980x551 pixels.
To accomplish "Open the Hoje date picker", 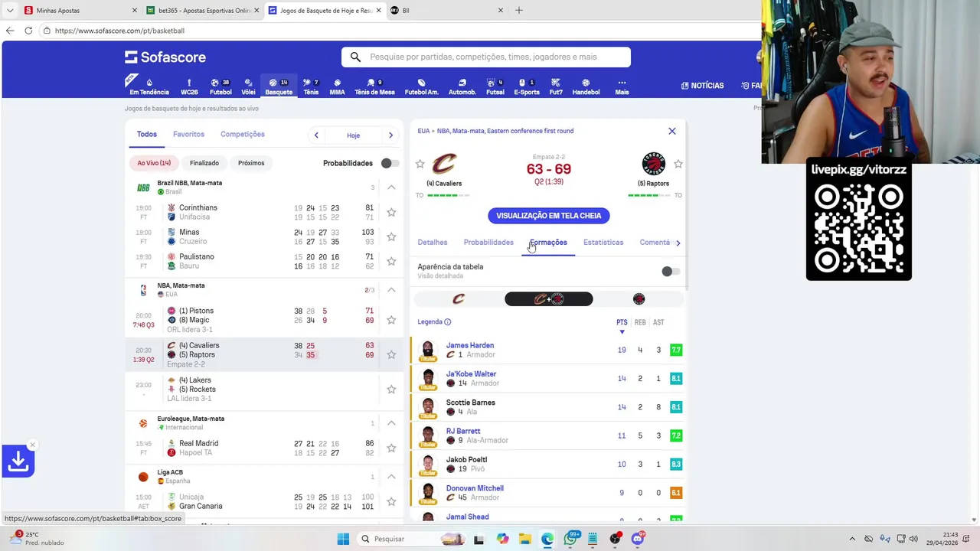I will pos(353,135).
